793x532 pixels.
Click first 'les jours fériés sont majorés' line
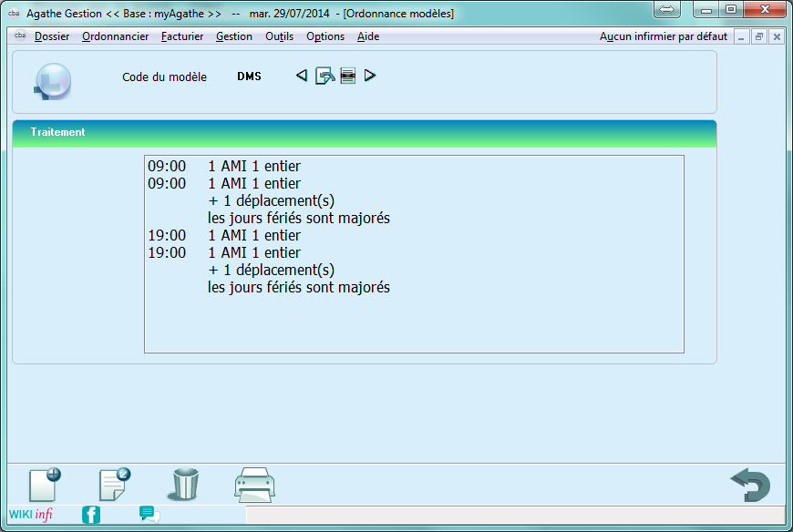[299, 219]
